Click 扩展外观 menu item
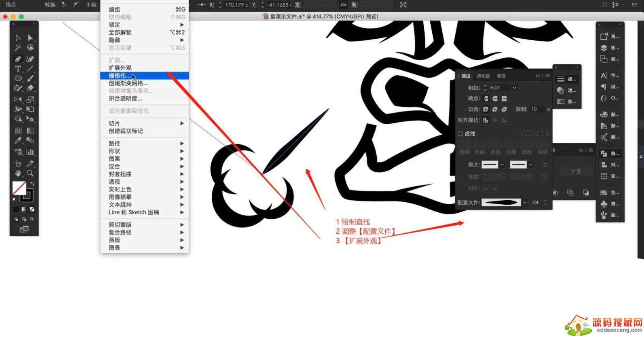The height and width of the screenshot is (337, 644). click(x=120, y=68)
